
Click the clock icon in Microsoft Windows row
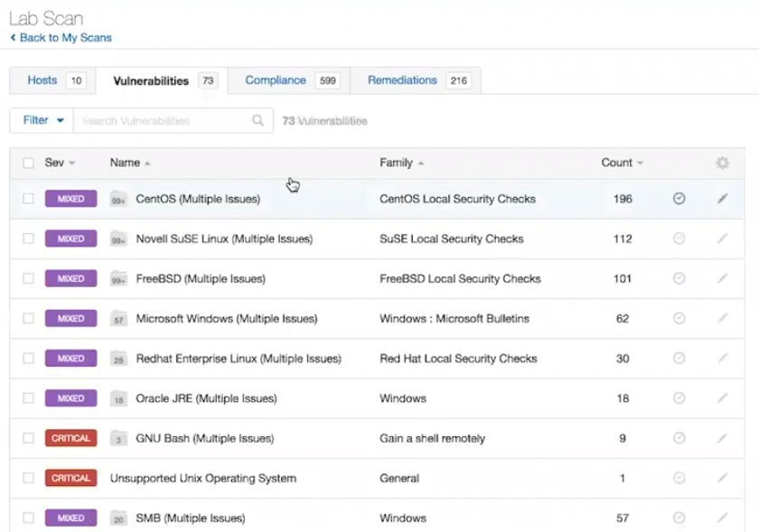(x=679, y=318)
